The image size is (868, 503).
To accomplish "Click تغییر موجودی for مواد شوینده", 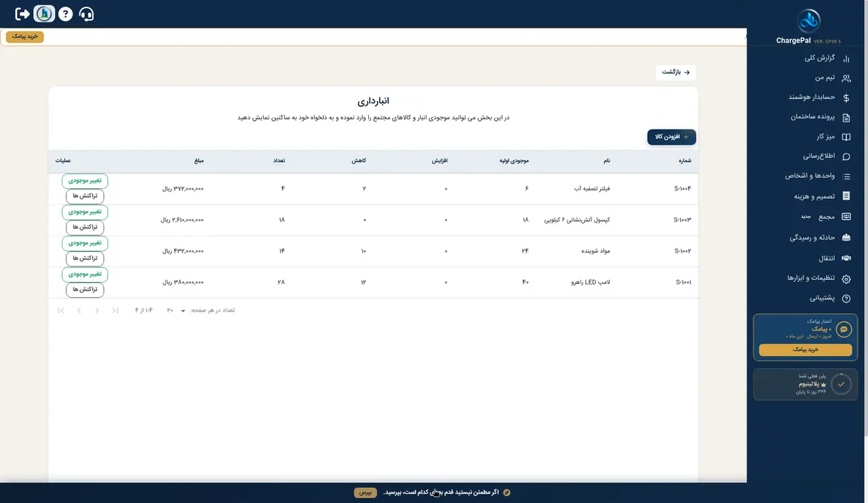I will click(85, 243).
